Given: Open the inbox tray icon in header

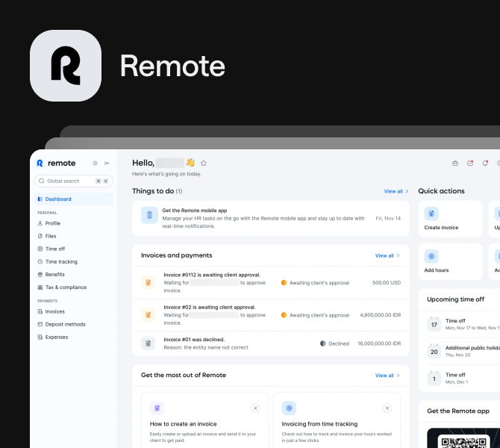Looking at the screenshot, I should [x=455, y=163].
